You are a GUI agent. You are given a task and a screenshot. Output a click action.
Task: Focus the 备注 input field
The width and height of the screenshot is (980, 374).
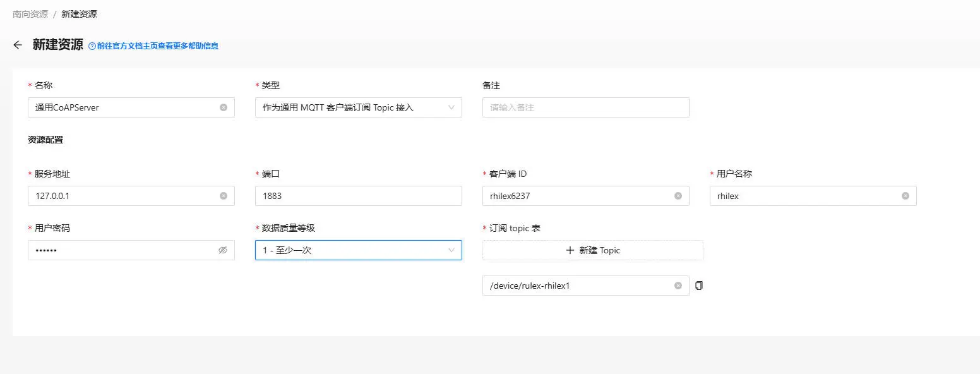[585, 107]
